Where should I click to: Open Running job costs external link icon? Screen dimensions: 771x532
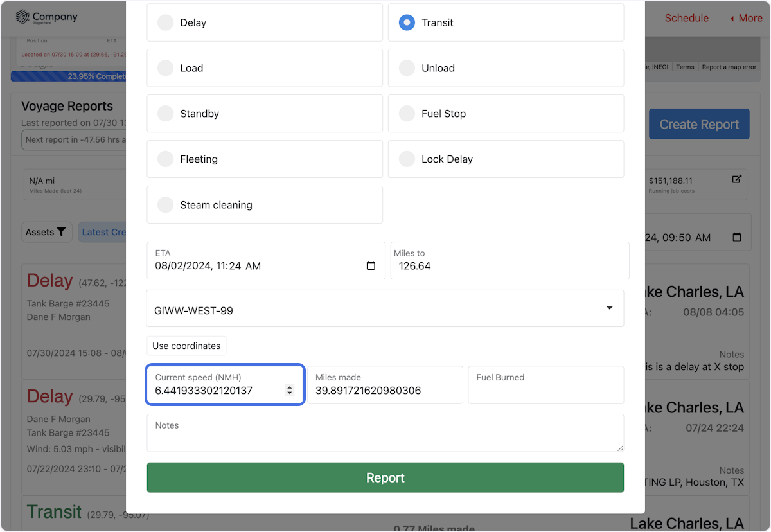(737, 179)
